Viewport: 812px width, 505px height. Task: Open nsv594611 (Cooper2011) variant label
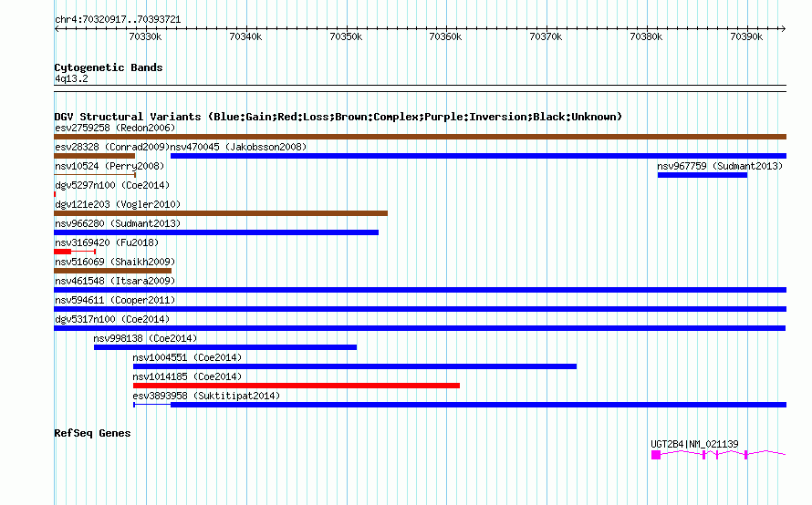pos(115,300)
